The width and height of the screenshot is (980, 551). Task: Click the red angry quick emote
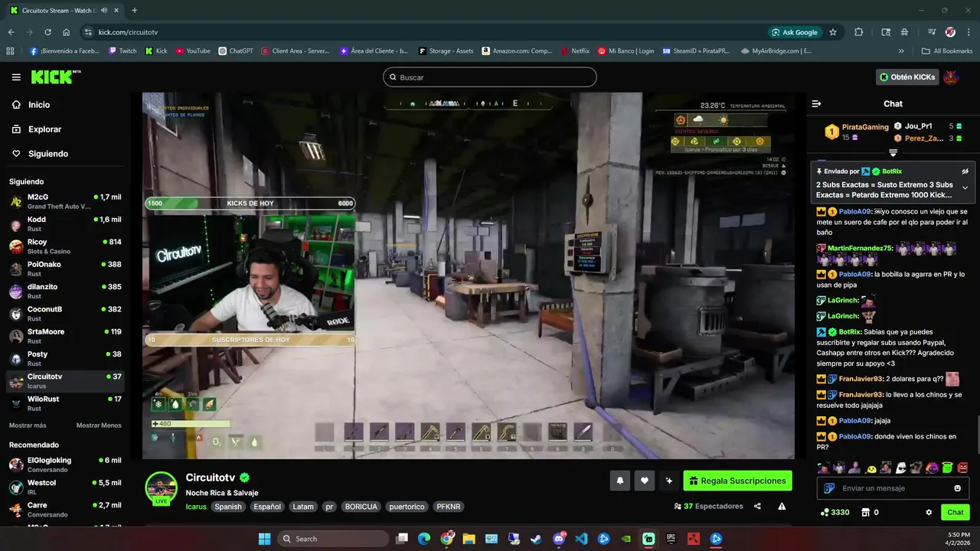(x=962, y=468)
